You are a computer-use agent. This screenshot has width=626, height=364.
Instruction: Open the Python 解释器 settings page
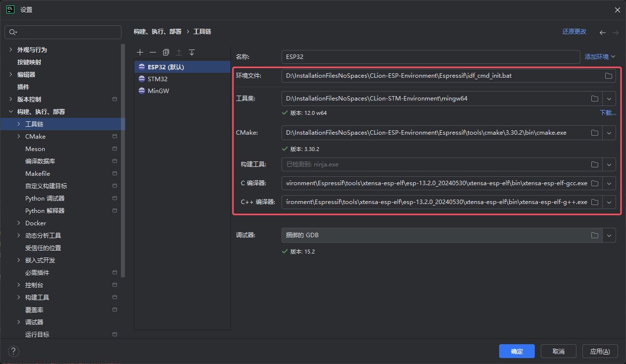45,211
